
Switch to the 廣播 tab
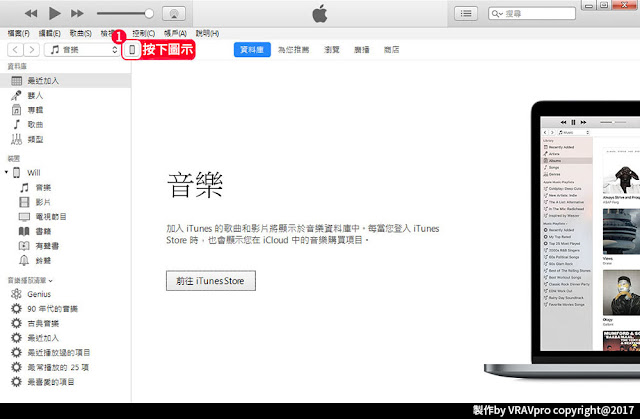click(x=362, y=50)
